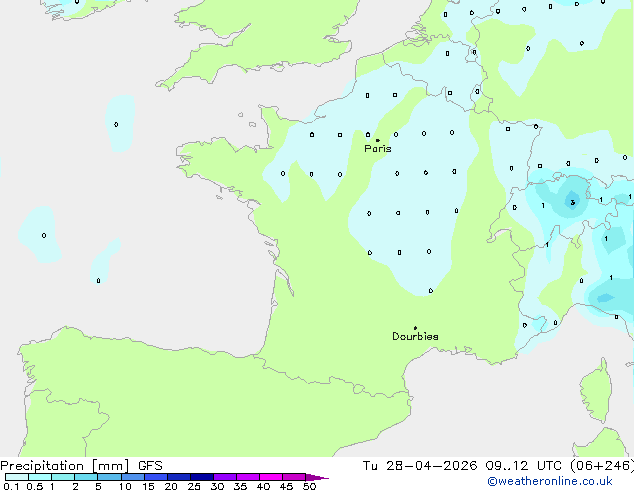Select the Paris location dot marker
This screenshot has width=634, height=490.
[x=378, y=140]
